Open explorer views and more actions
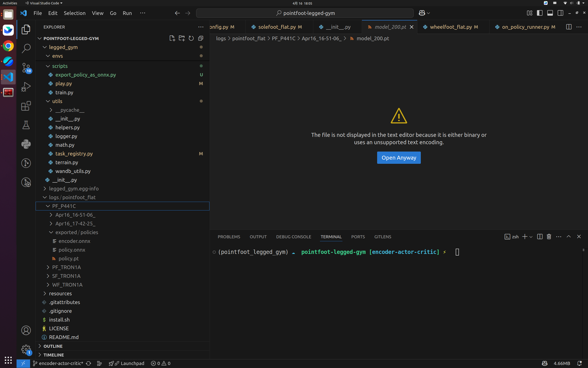The width and height of the screenshot is (588, 368). pyautogui.click(x=201, y=27)
